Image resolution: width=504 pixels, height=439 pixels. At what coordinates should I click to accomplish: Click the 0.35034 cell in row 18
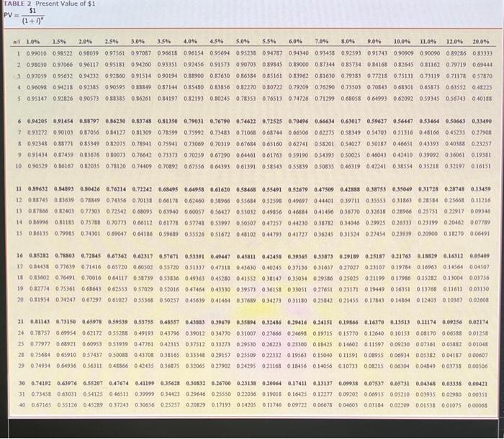(298, 279)
